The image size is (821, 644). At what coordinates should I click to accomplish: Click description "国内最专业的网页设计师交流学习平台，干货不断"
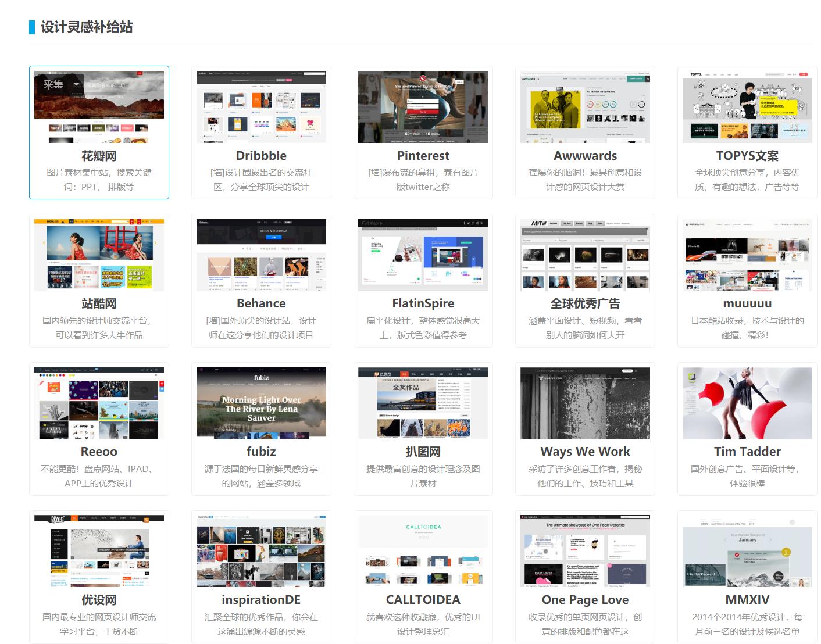pyautogui.click(x=99, y=624)
